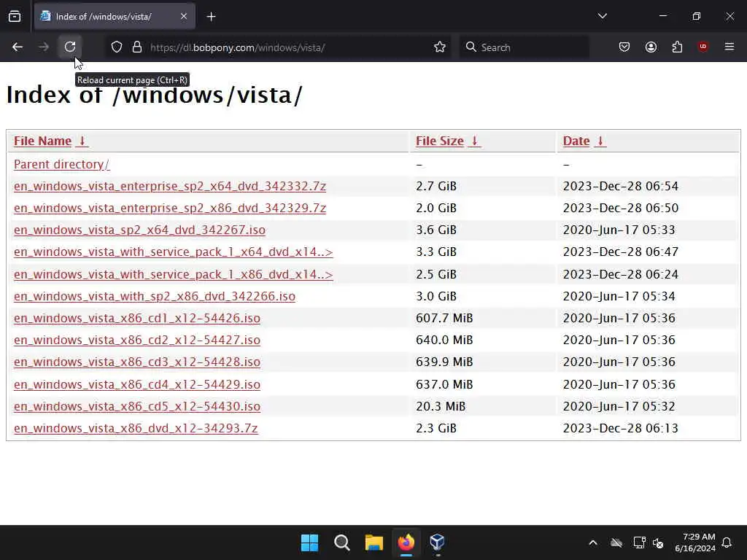Viewport: 747px width, 560px height.
Task: View site security padlock info
Action: 137,47
